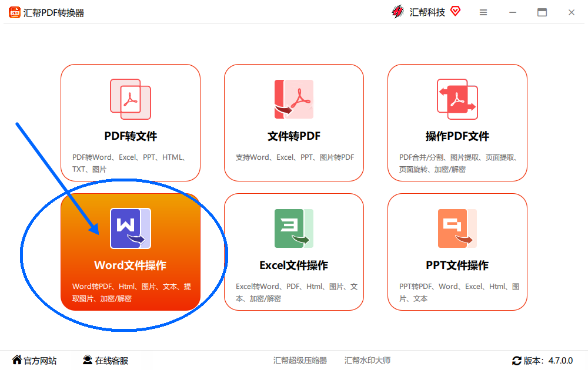Click the customer service person icon
The height and width of the screenshot is (370, 588).
click(x=88, y=360)
